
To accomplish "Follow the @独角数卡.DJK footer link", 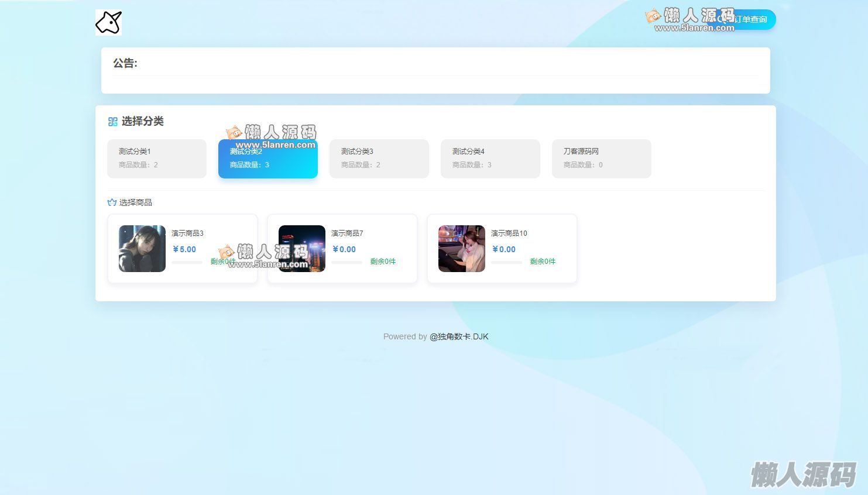I will 459,336.
